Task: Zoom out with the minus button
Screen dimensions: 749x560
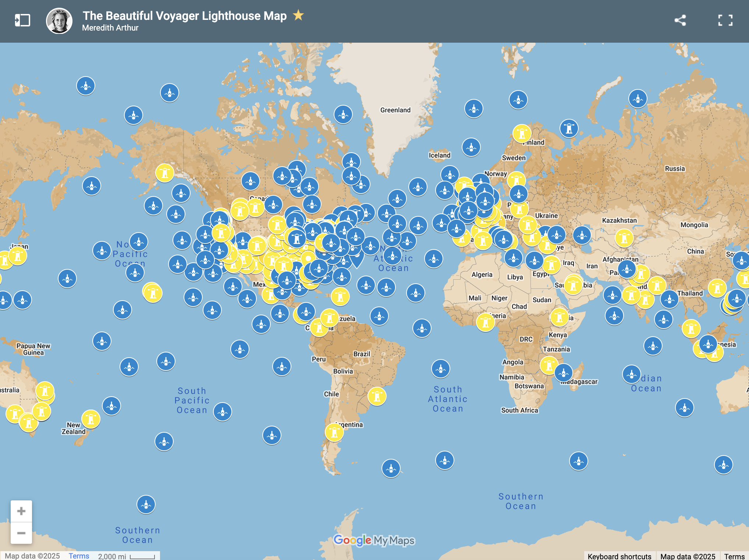Action: click(21, 533)
